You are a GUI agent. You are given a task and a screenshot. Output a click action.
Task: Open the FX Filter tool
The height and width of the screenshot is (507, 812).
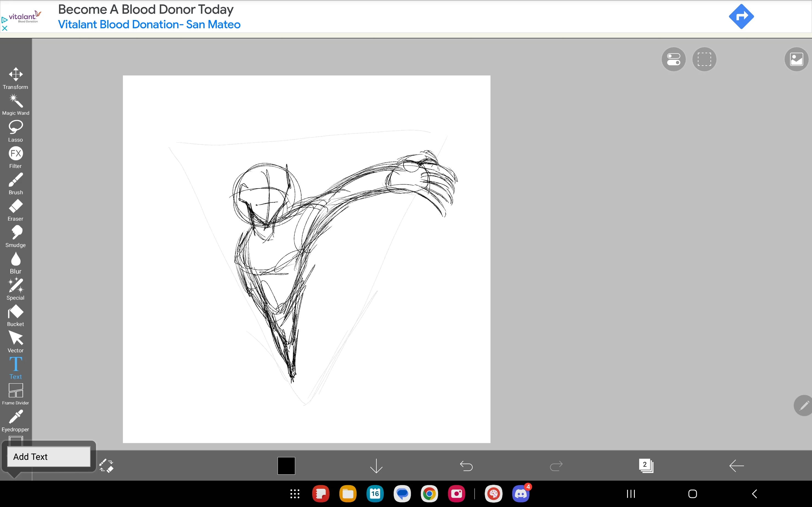click(x=15, y=157)
